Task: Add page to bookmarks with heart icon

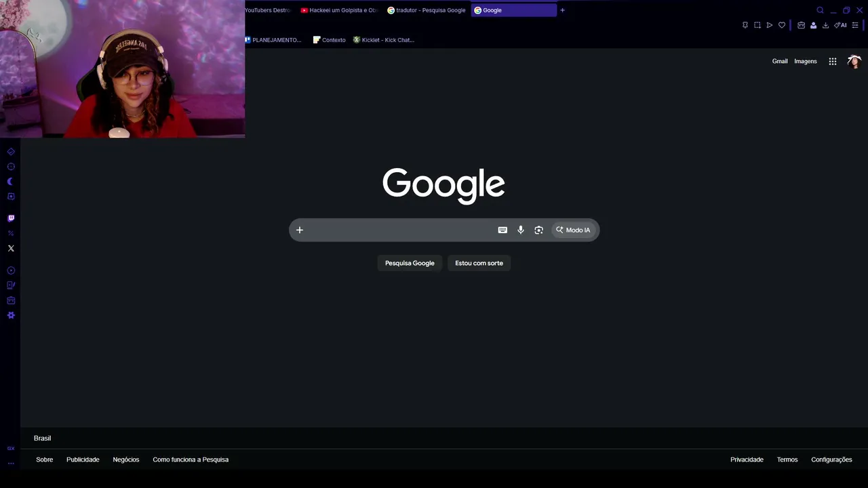Action: tap(782, 25)
